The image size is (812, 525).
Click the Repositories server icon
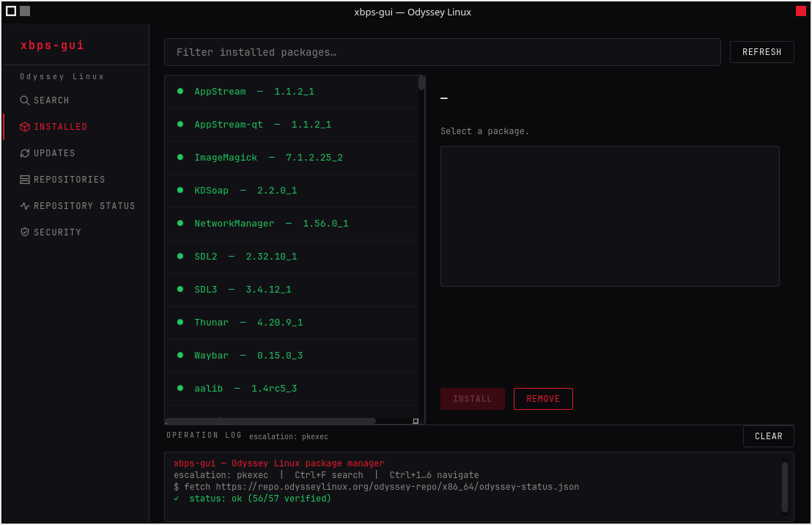click(x=24, y=180)
